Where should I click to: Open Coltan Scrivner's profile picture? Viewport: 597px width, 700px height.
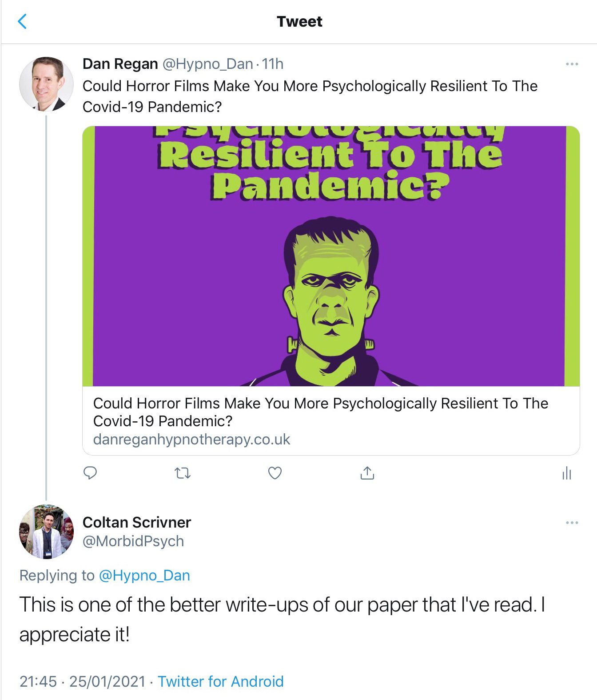(46, 532)
